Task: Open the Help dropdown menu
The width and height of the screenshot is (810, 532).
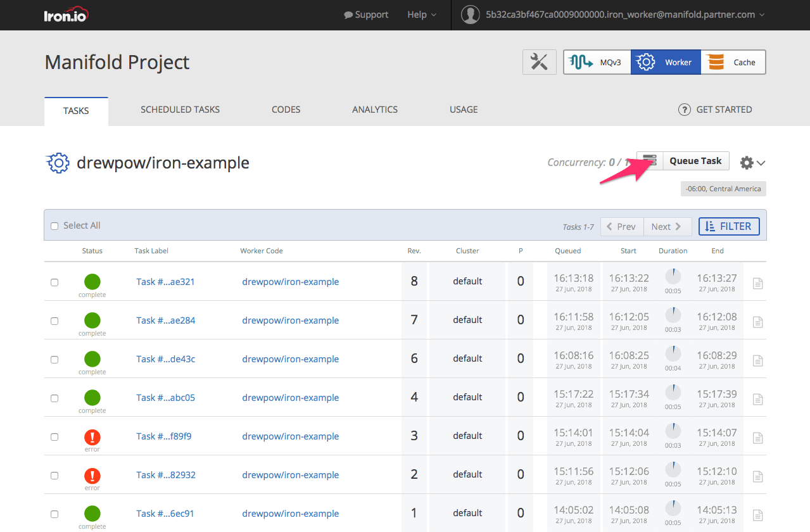Action: [x=422, y=15]
